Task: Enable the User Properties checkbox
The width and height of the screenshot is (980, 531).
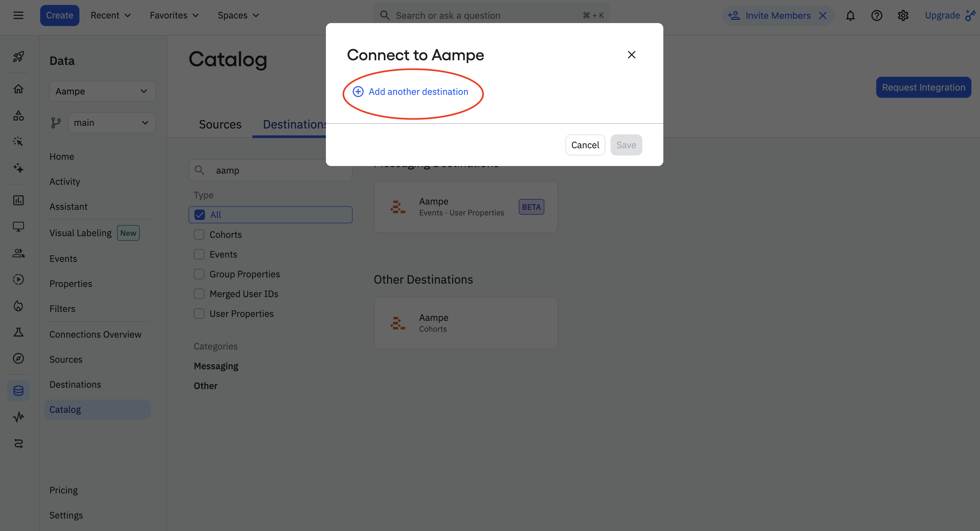Action: tap(199, 314)
